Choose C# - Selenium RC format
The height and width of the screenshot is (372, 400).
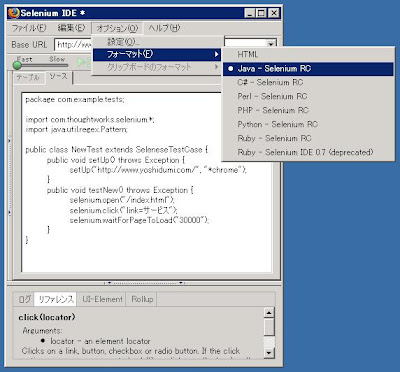point(308,82)
